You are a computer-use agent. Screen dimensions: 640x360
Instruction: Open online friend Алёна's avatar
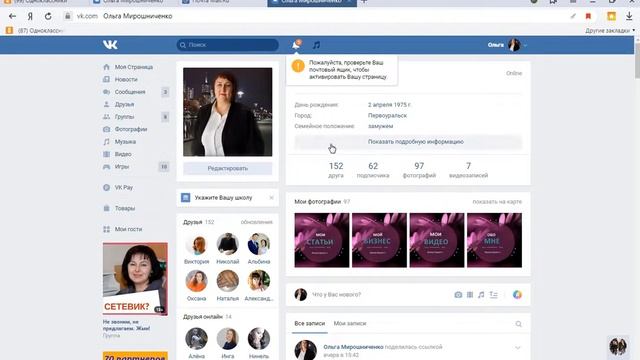[196, 338]
